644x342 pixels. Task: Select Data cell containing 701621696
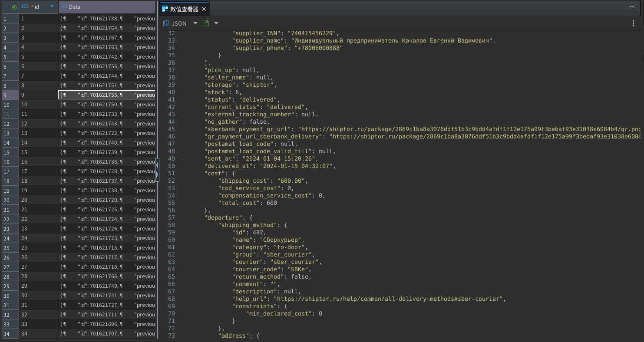coord(107,324)
